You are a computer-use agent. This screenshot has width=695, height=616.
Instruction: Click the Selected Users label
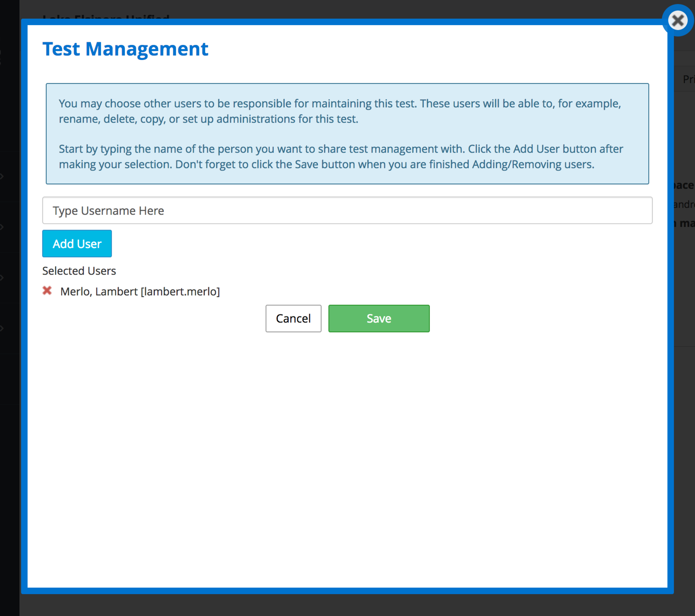pyautogui.click(x=79, y=271)
